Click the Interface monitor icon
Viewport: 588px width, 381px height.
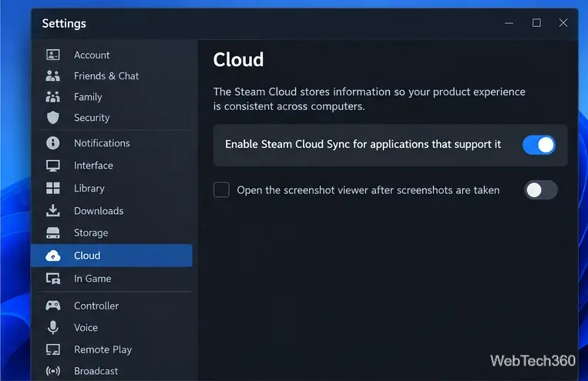tap(53, 165)
